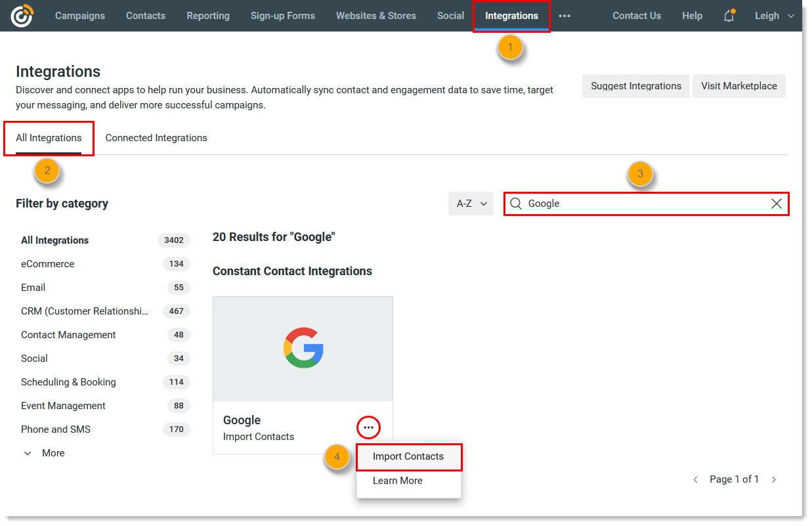This screenshot has height=526, width=812.
Task: Open the Leigh account dropdown
Action: pos(773,15)
